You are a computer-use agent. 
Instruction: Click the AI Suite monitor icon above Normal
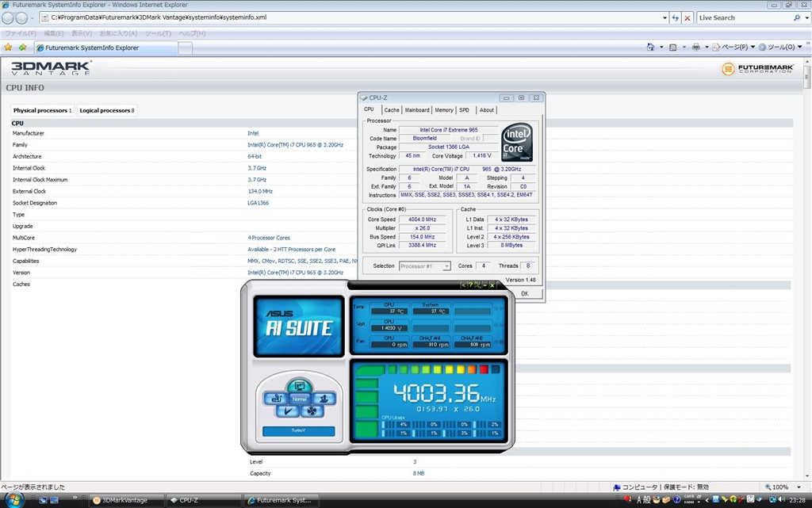point(299,385)
